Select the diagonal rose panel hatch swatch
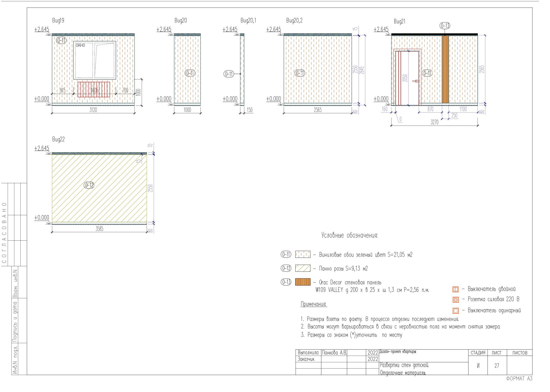Image resolution: width=550 pixels, height=392 pixels. 302,269
